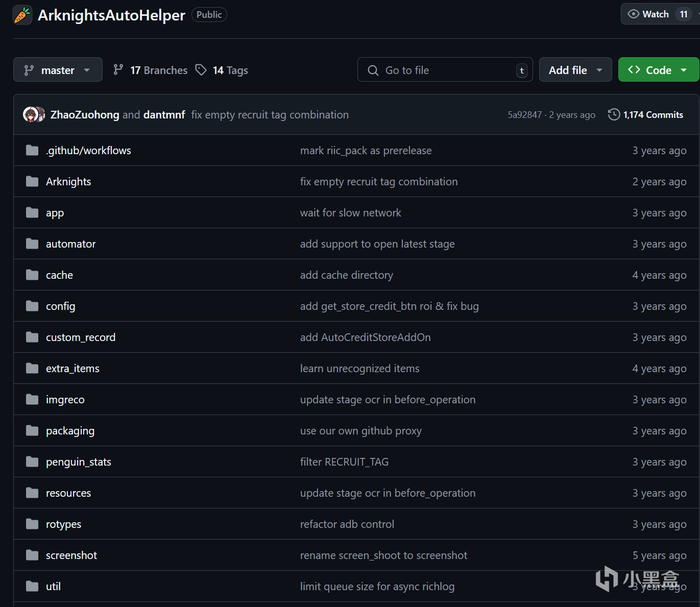Open the config folder
This screenshot has width=700, height=607.
coord(60,306)
